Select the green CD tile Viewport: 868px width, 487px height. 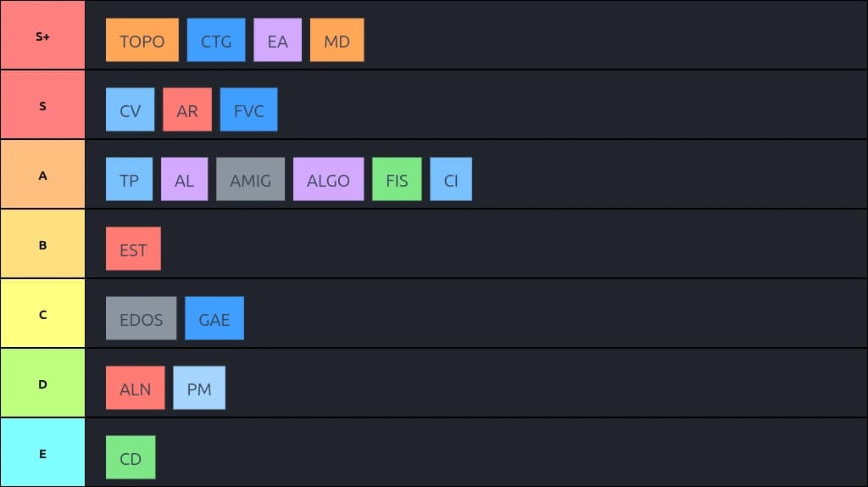point(131,457)
